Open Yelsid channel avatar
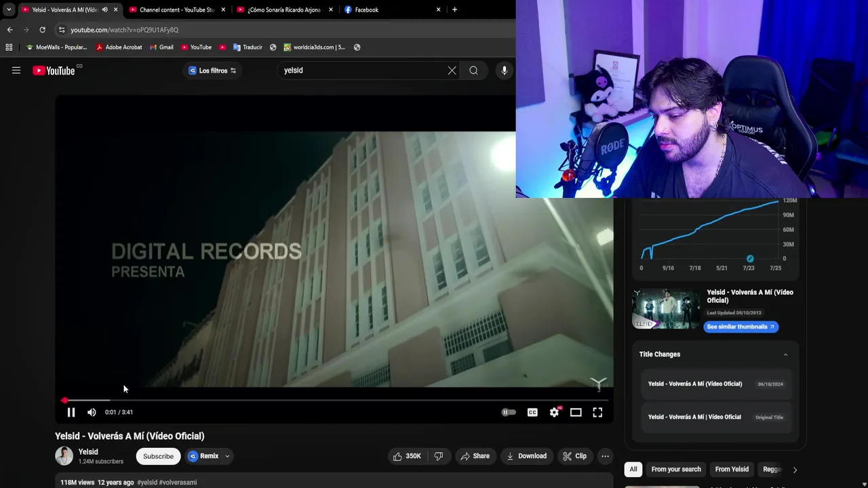The height and width of the screenshot is (488, 868). [64, 456]
